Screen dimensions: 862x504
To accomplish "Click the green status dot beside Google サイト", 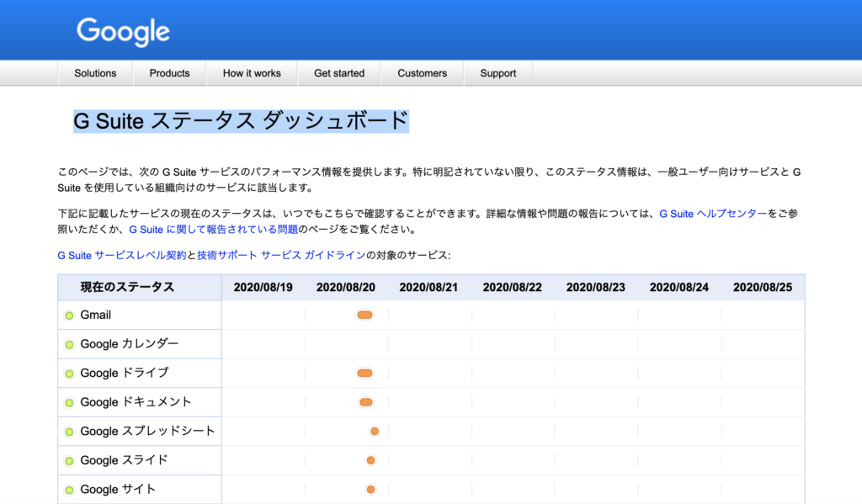I will (69, 490).
